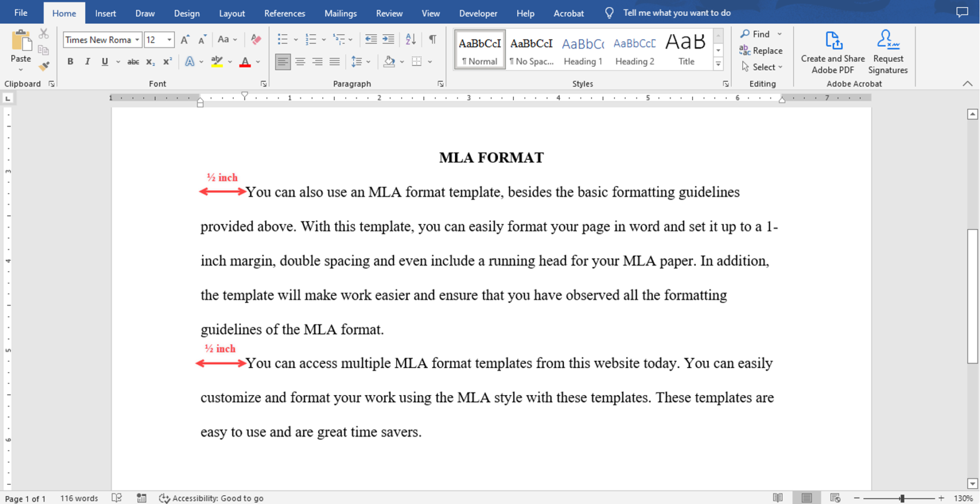Viewport: 980px width, 504px height.
Task: Toggle Italic formatting
Action: (x=87, y=62)
